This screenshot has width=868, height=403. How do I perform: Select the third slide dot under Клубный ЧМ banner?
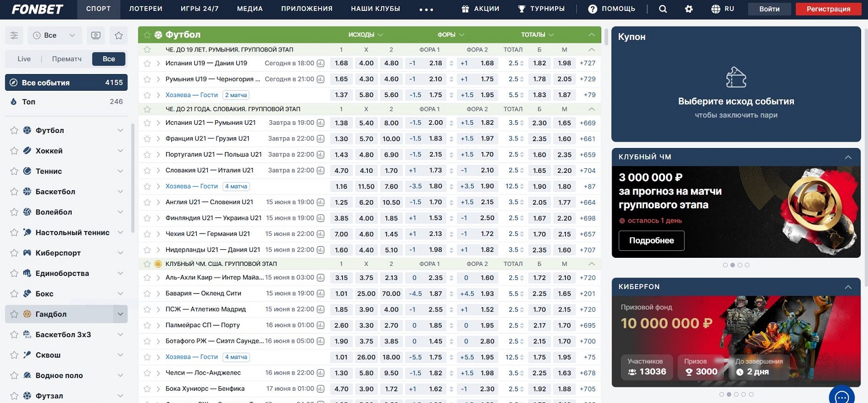point(740,265)
